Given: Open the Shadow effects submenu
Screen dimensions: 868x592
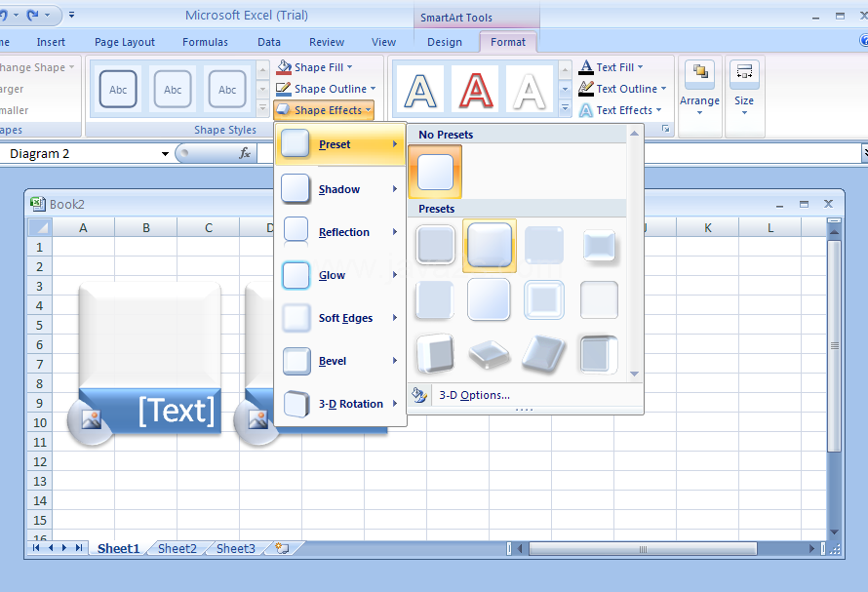Looking at the screenshot, I should tap(340, 189).
